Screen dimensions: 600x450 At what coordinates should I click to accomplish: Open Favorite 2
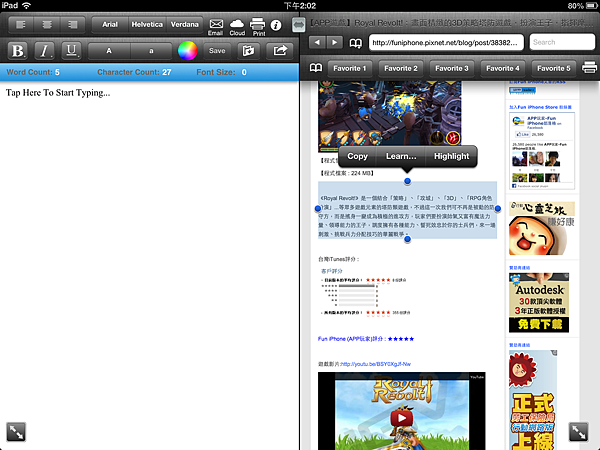coord(401,68)
